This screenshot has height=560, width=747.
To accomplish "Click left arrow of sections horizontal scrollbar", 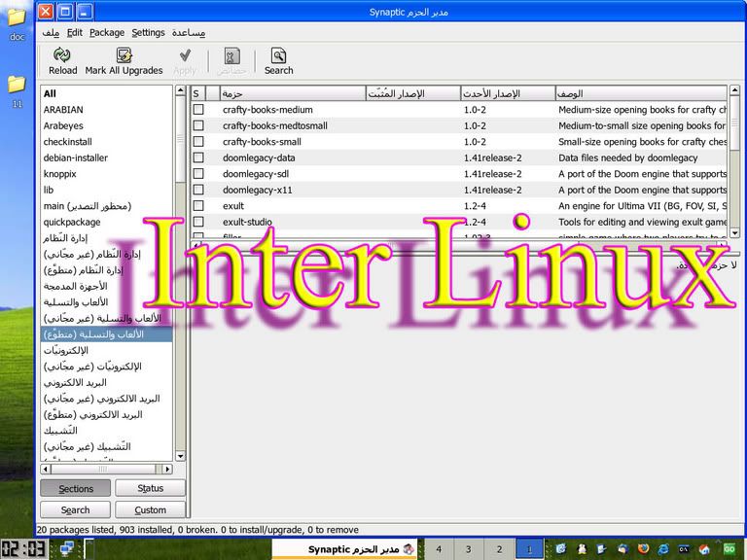I will (46, 469).
